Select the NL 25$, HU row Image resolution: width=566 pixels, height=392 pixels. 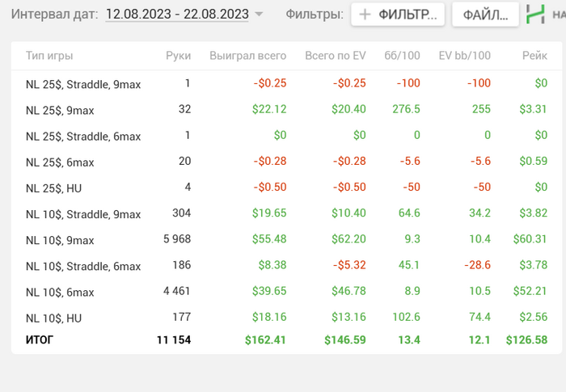(53, 188)
